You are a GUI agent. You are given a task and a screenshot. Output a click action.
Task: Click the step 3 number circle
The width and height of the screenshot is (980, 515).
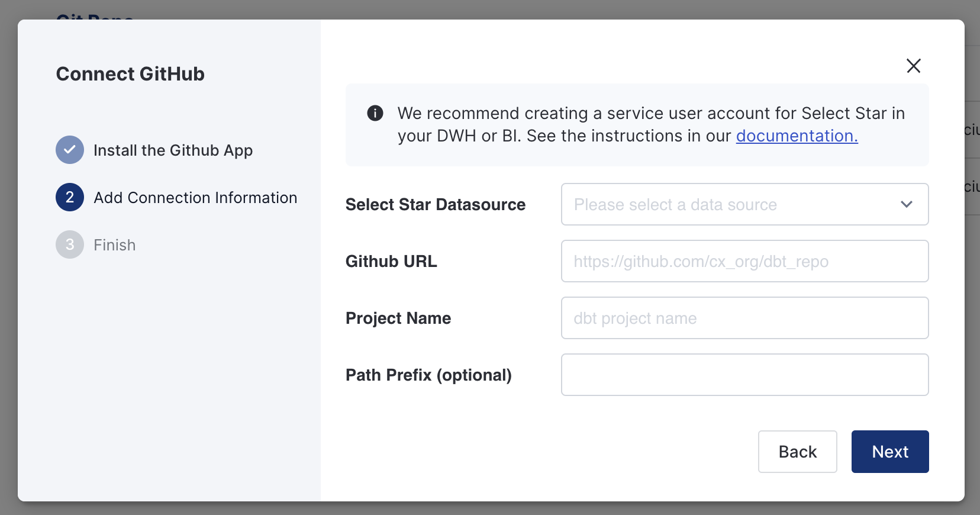pos(70,244)
